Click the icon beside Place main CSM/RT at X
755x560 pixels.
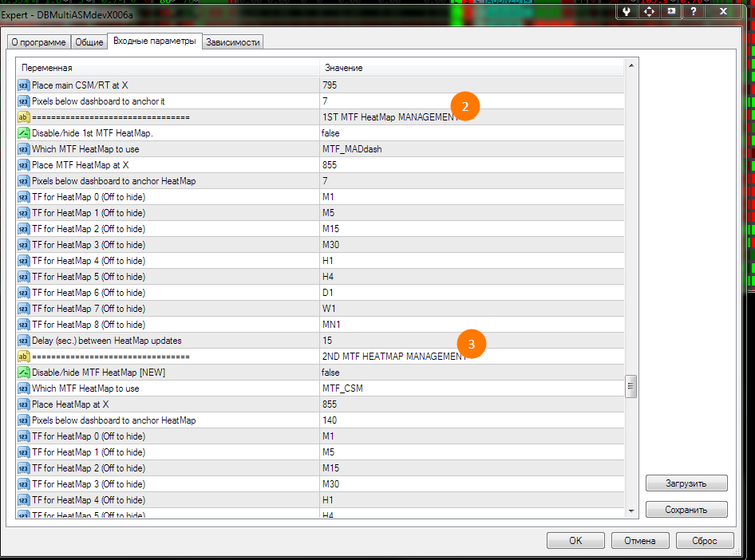[24, 85]
